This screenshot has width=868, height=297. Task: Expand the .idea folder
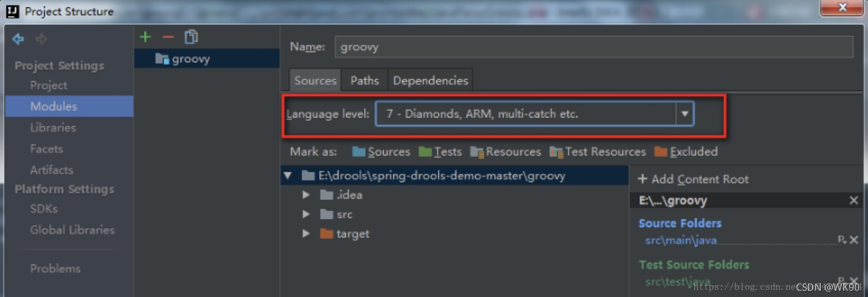click(306, 195)
